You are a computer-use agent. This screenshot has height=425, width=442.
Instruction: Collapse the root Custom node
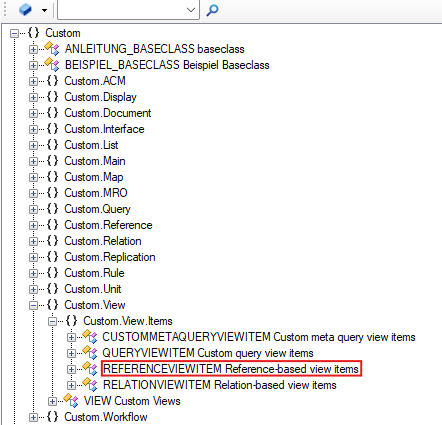[x=14, y=33]
